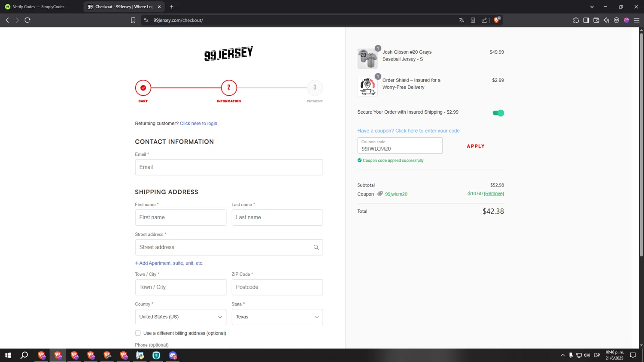
Task: Click the share page icon
Action: (x=484, y=20)
